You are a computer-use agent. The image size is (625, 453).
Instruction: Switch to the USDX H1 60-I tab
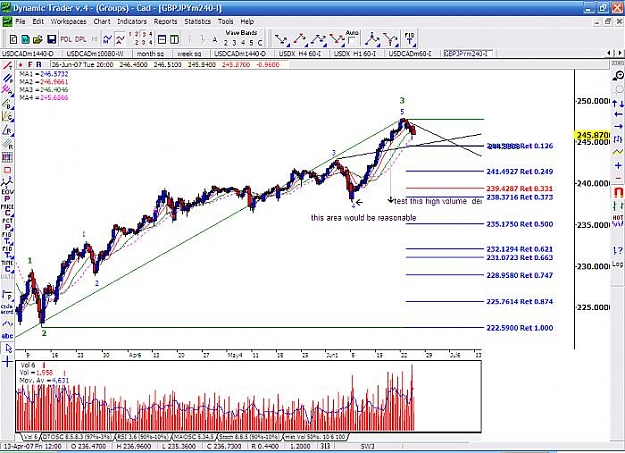354,53
